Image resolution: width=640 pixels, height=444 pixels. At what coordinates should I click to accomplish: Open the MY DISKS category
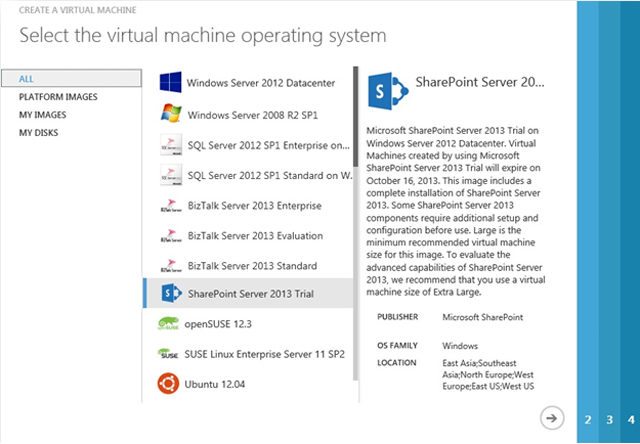[38, 133]
